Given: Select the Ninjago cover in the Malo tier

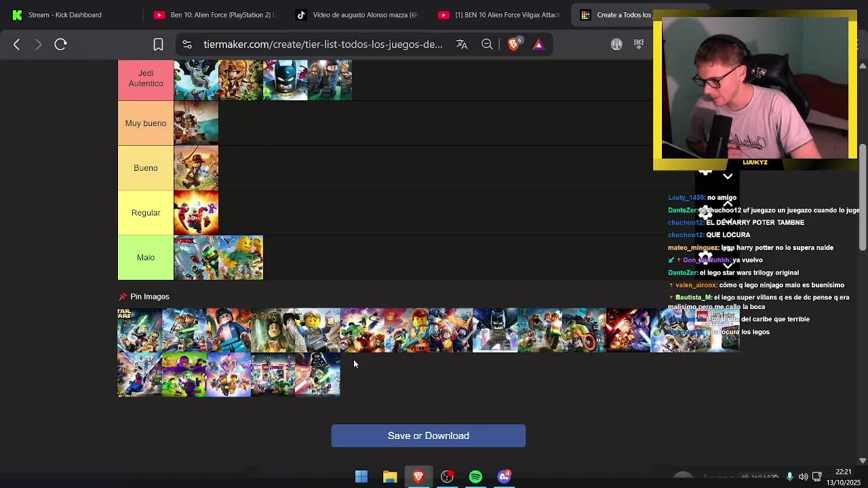Looking at the screenshot, I should 196,258.
